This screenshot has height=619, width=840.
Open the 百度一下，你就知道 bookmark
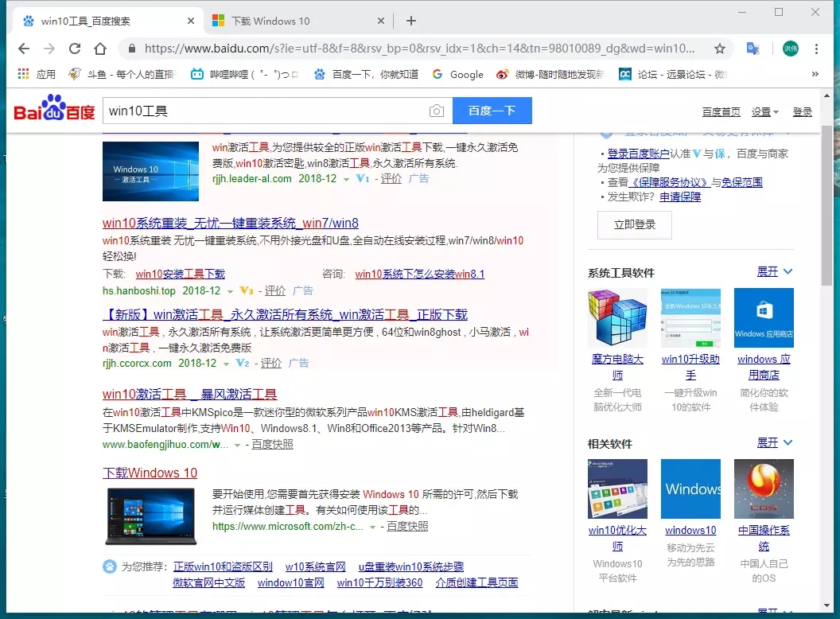pyautogui.click(x=366, y=74)
